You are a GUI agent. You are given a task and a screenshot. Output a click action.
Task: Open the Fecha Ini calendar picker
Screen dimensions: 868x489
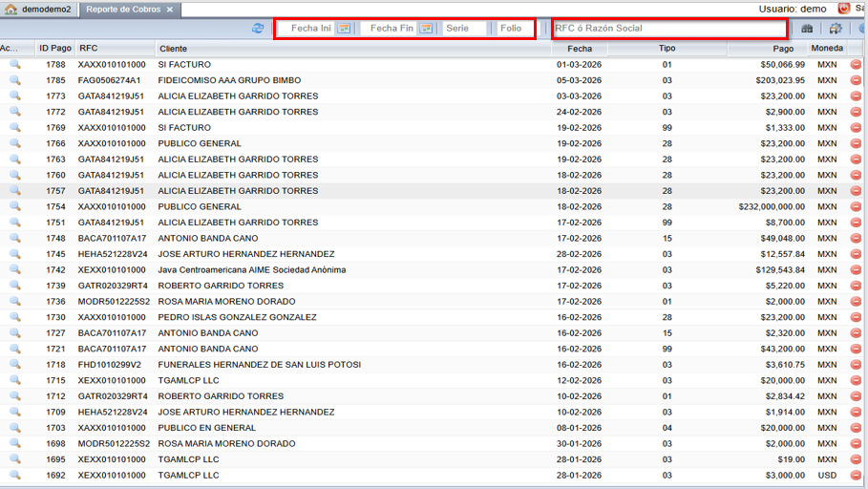pos(345,29)
